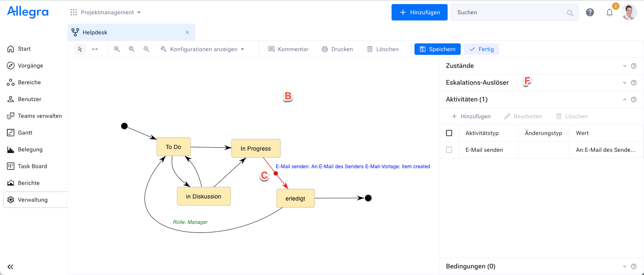Open Konfigurationen anzeigen dropdown
This screenshot has height=275, width=644.
click(x=203, y=49)
